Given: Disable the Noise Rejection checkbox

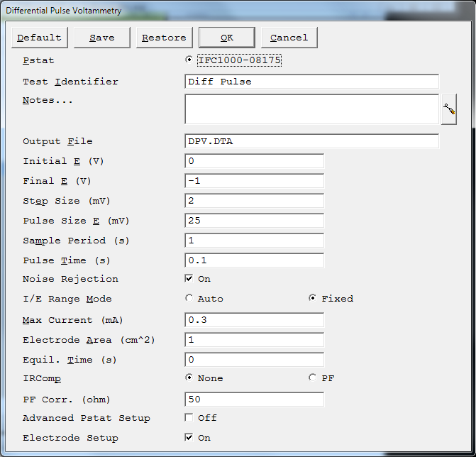Looking at the screenshot, I should tap(189, 279).
